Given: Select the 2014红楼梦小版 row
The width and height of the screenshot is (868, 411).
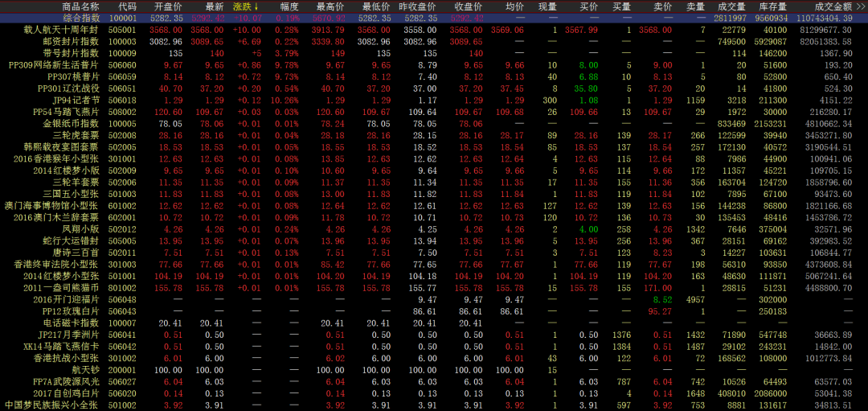Looking at the screenshot, I should coord(434,171).
